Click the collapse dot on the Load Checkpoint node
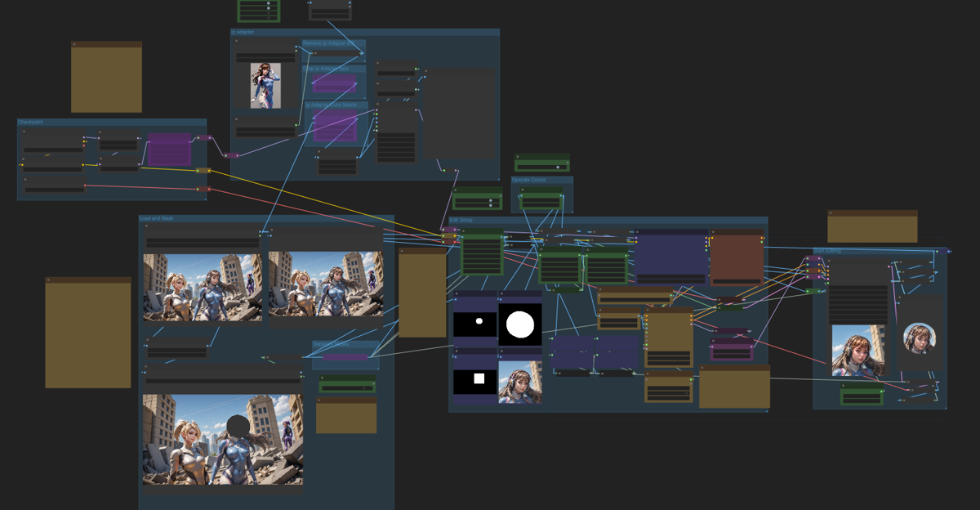Viewport: 980px width, 510px height. click(23, 132)
